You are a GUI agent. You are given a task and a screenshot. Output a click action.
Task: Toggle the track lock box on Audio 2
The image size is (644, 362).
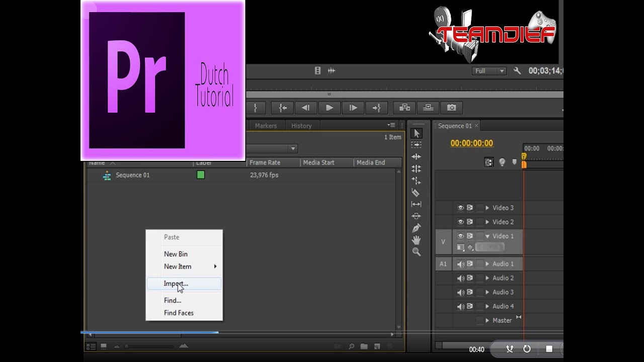pyautogui.click(x=480, y=278)
